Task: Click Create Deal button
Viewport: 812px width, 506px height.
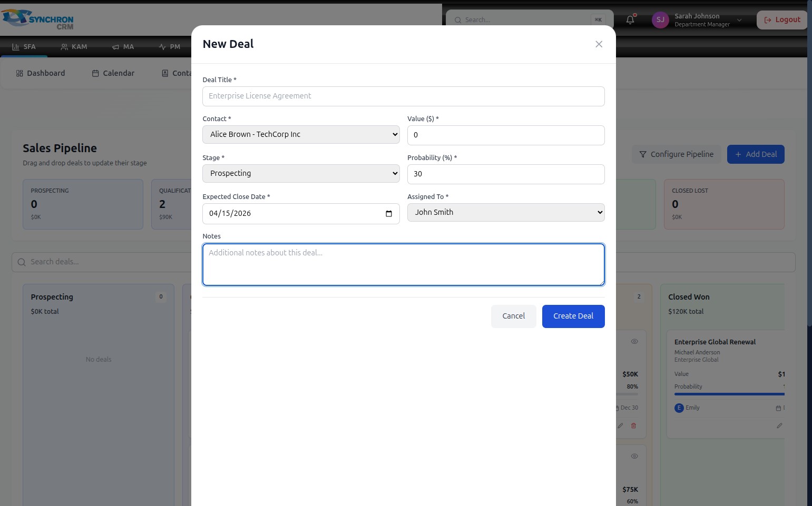Action: tap(573, 316)
